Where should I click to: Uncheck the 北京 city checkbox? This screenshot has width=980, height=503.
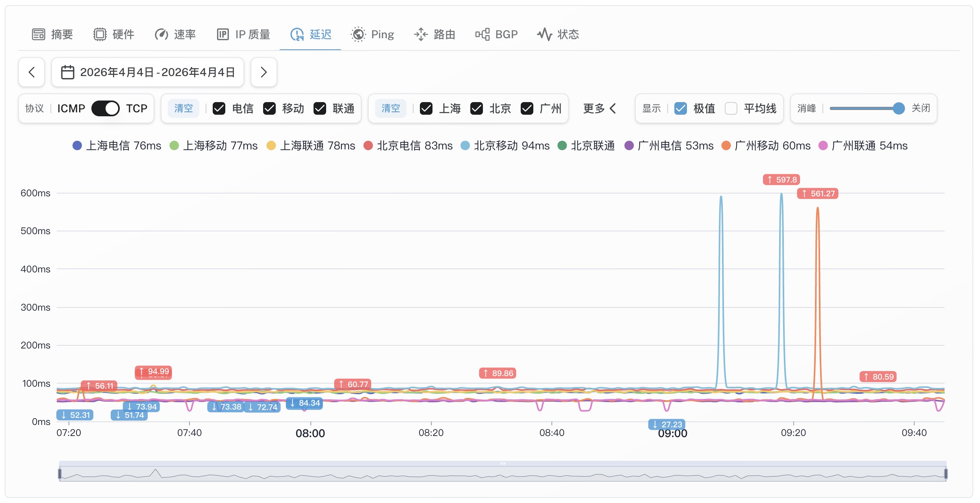coord(477,108)
